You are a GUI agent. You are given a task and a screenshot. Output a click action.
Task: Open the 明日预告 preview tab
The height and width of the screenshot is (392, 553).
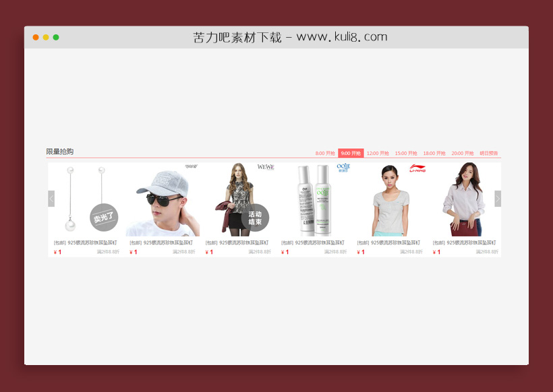488,153
